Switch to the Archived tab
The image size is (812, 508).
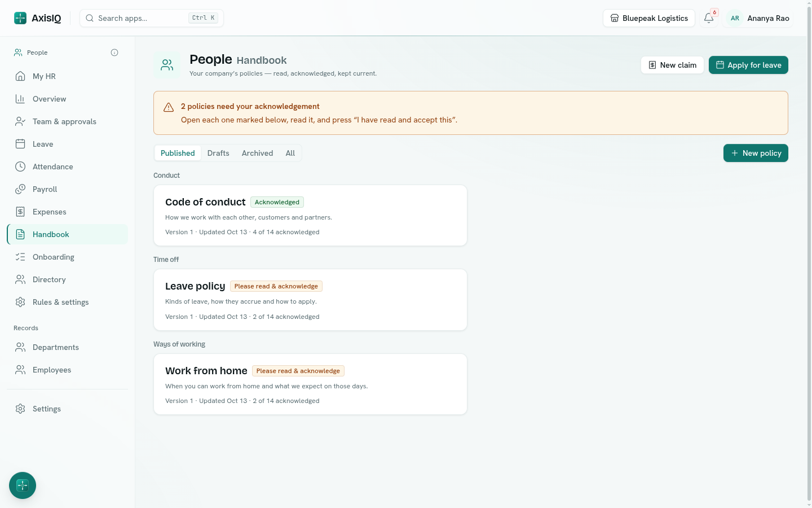pos(257,153)
